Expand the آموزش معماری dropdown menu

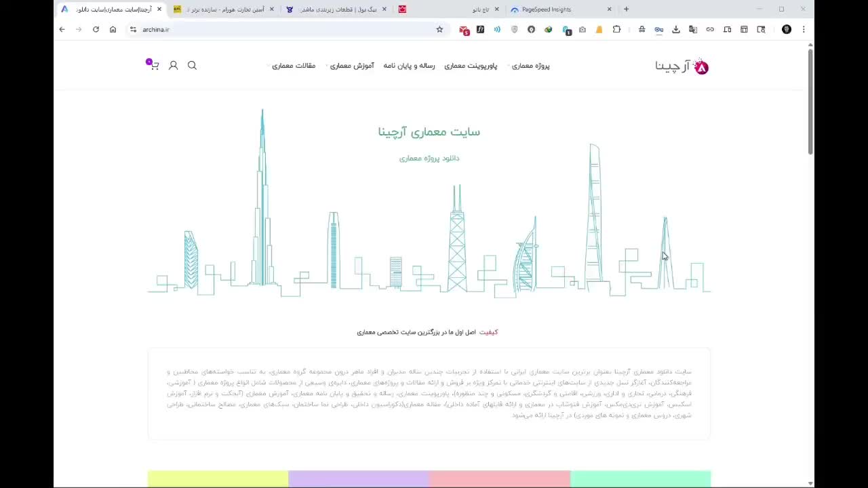(351, 66)
